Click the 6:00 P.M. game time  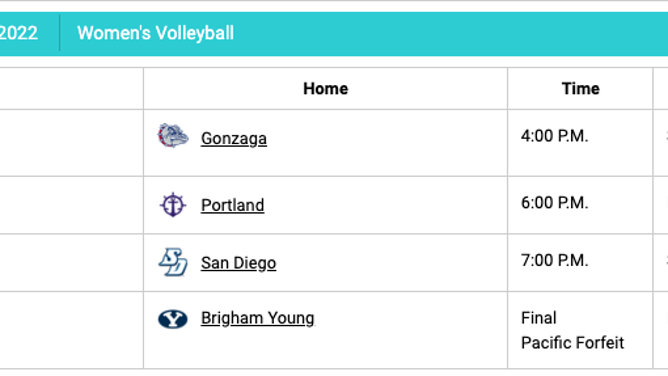point(554,203)
